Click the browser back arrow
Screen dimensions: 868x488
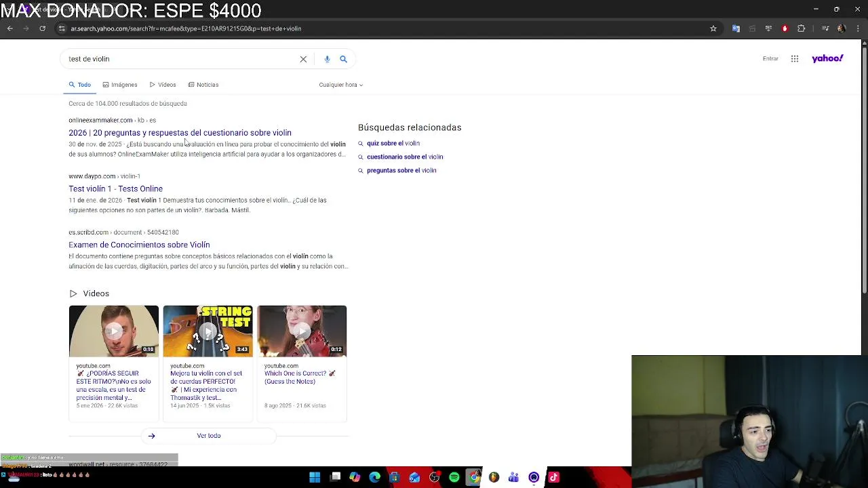(10, 28)
